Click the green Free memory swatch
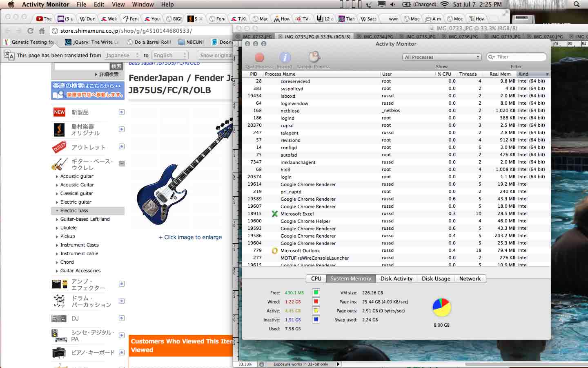 point(316,292)
